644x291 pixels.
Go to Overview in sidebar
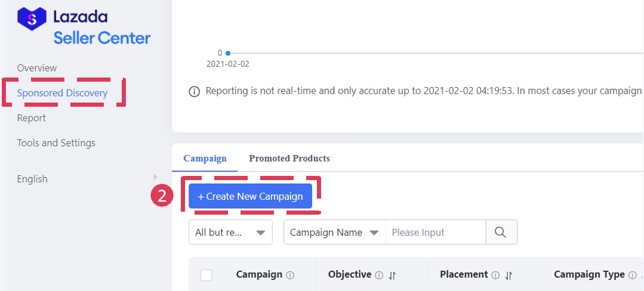(x=37, y=68)
